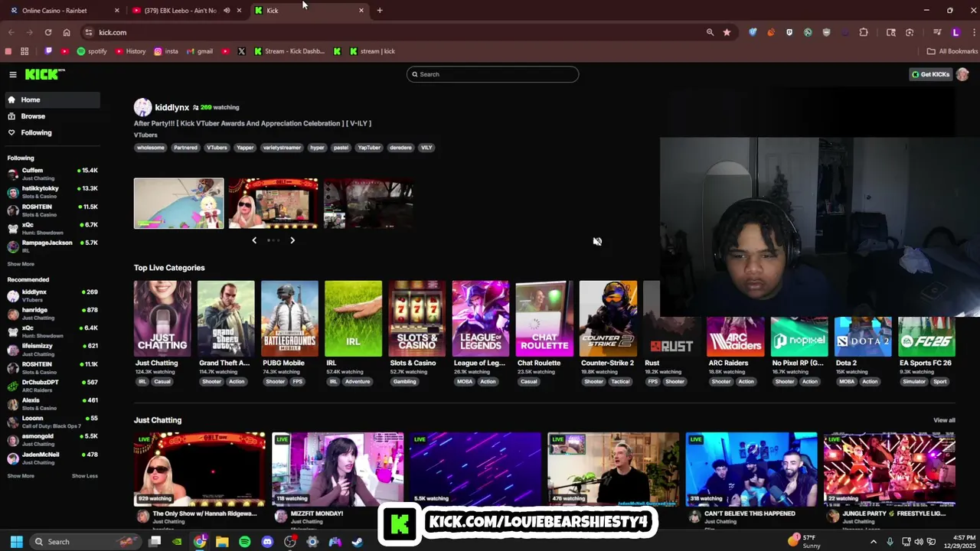
Task: Open the 'stream | kick' bookmark
Action: 372,51
